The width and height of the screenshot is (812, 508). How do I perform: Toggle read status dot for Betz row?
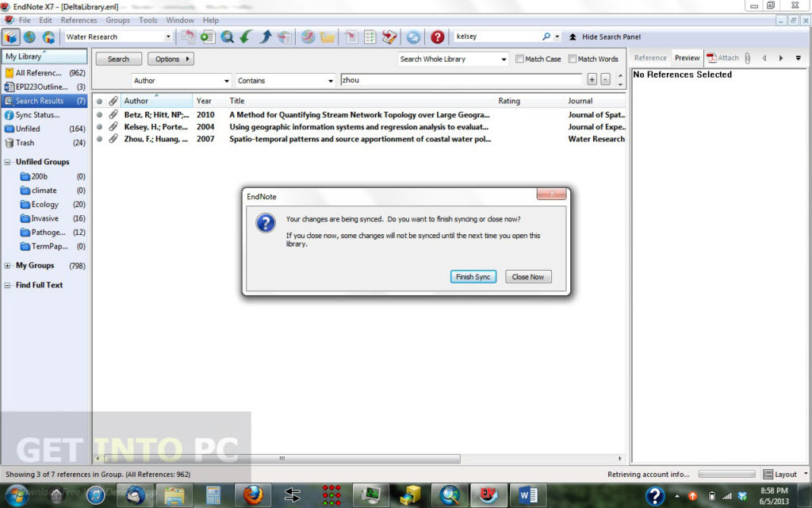[x=99, y=114]
